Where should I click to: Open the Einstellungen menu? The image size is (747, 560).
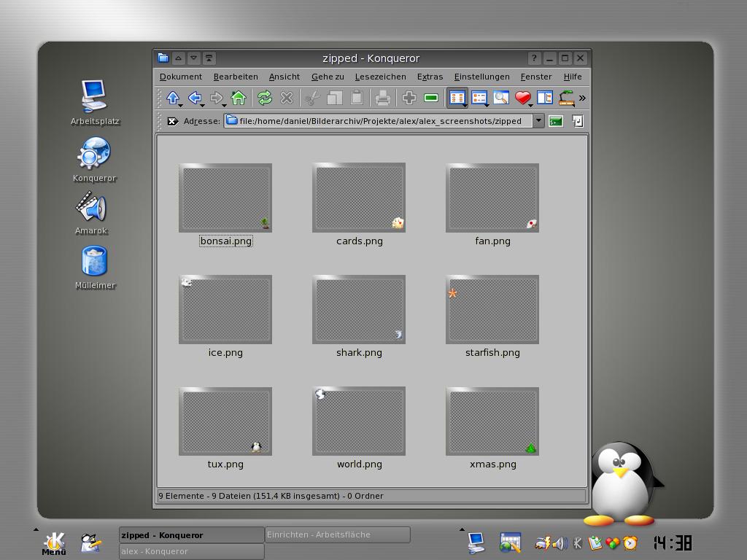click(481, 77)
